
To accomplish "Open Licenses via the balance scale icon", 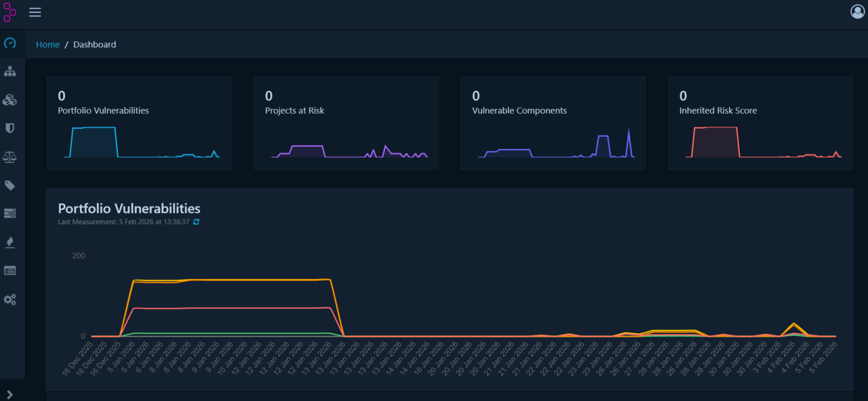I will coord(9,156).
